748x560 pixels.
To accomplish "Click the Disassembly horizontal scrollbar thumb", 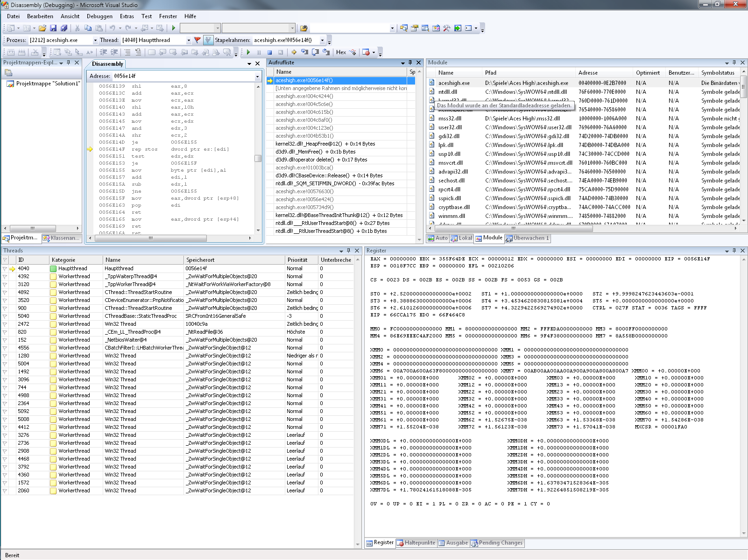I will pos(150,238).
